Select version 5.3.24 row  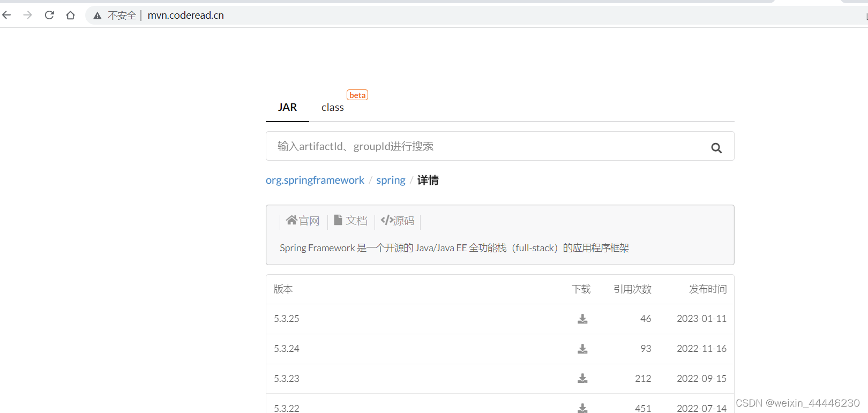500,349
